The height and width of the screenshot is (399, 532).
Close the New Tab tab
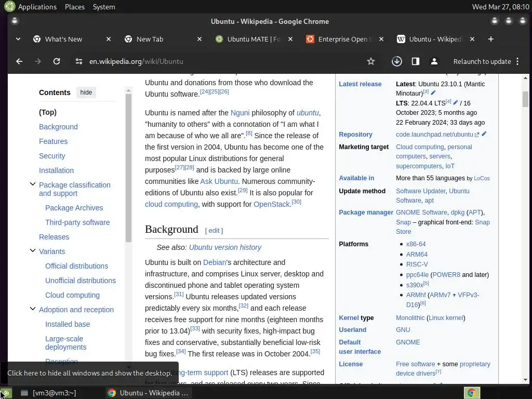199,39
